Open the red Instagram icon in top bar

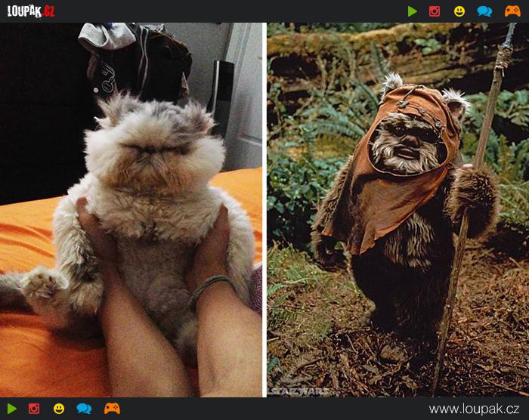pyautogui.click(x=435, y=11)
